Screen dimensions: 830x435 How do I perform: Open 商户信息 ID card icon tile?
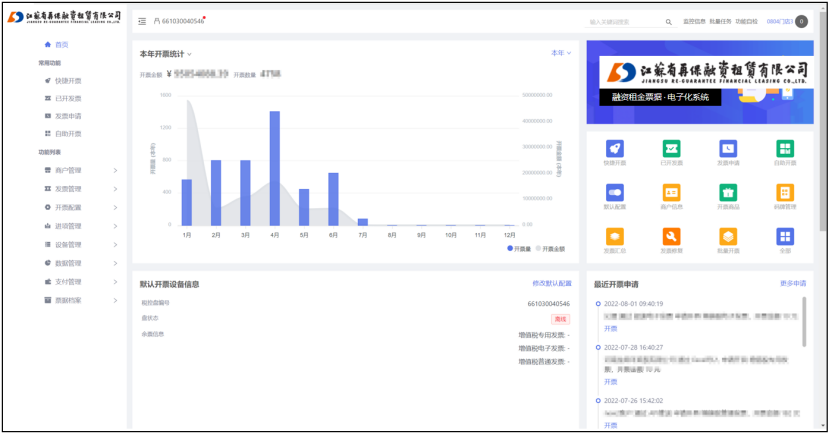pos(671,193)
